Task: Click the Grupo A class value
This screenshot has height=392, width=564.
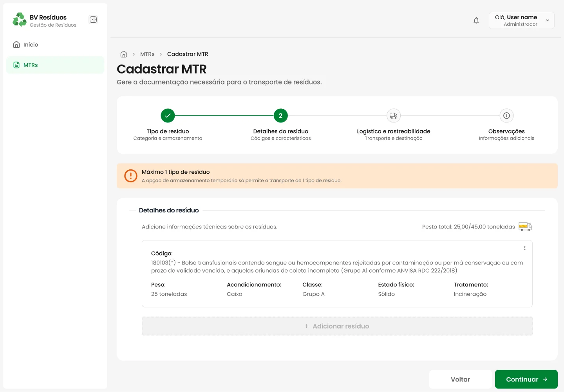Action: [313, 294]
